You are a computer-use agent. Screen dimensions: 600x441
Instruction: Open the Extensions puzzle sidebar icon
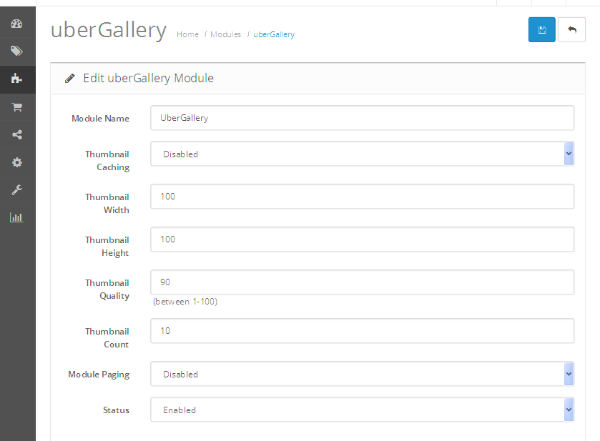point(16,79)
